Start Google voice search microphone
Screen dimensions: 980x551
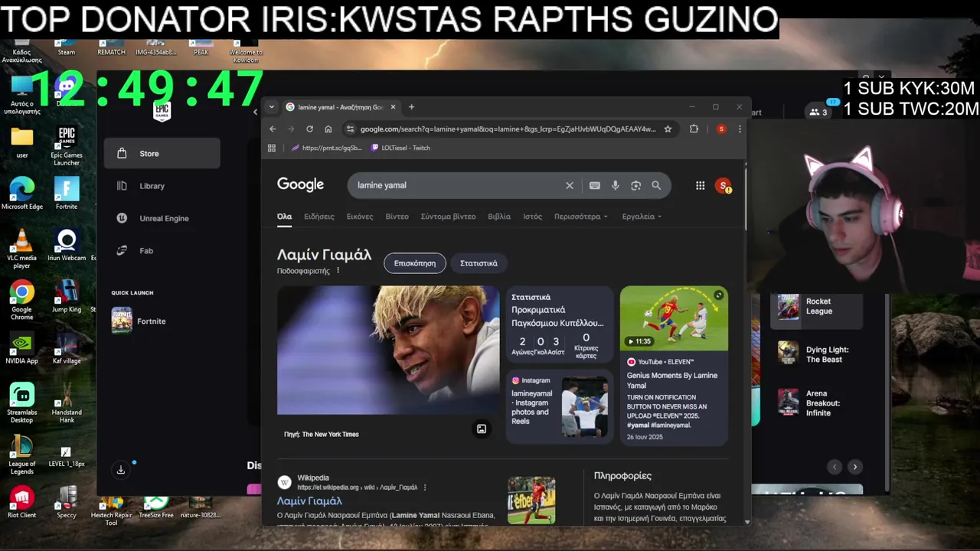pos(615,185)
